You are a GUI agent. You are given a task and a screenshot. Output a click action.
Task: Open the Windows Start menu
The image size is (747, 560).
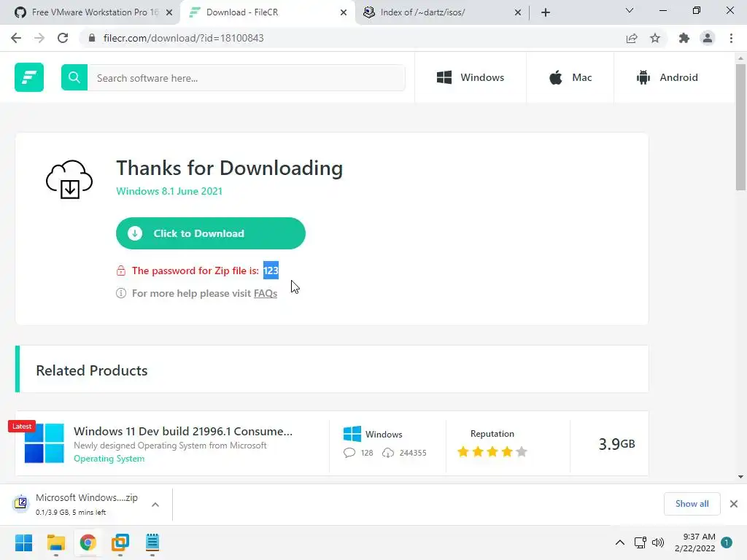24,542
